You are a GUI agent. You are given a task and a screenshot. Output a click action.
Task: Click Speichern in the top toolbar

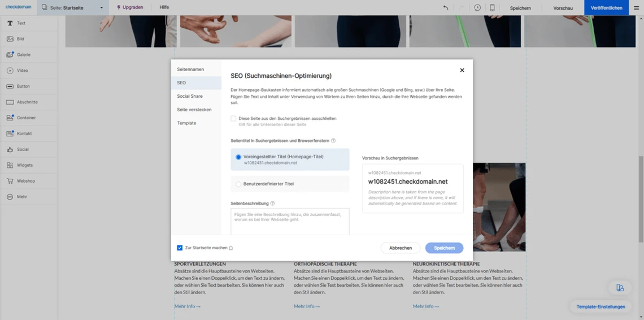point(520,8)
